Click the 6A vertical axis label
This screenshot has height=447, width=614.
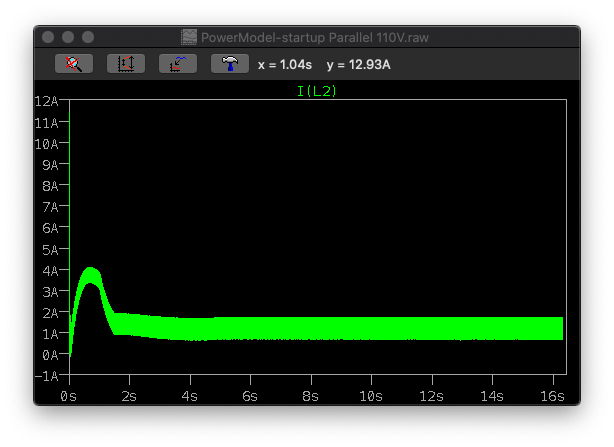click(50, 228)
